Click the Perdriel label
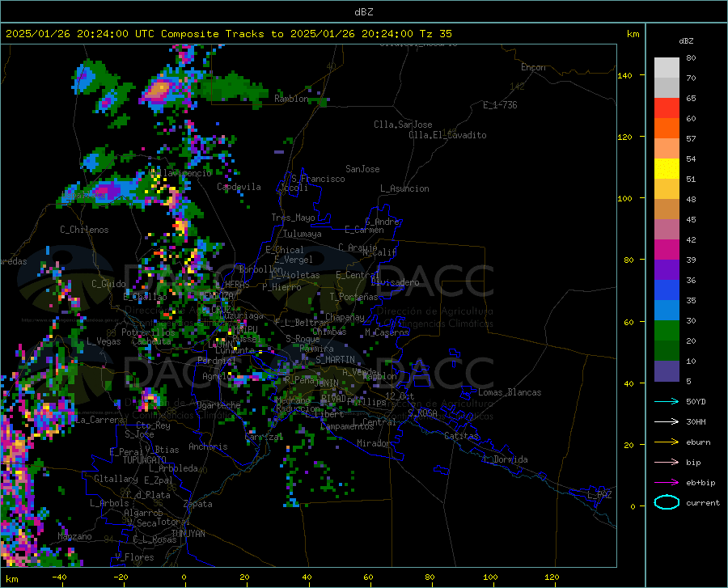Viewport: 728px width, 588px height. pos(217,360)
